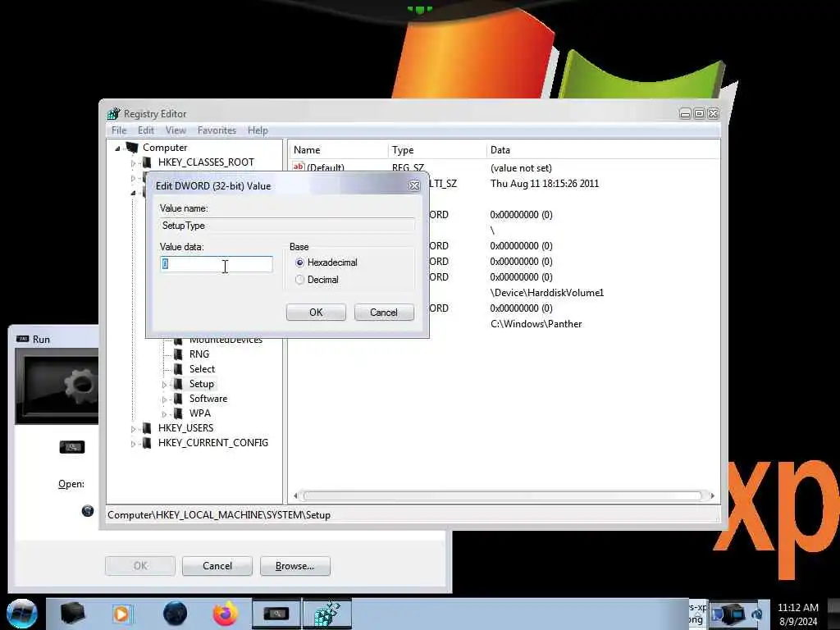The width and height of the screenshot is (840, 630).
Task: Collapse the Computer tree node
Action: point(118,148)
